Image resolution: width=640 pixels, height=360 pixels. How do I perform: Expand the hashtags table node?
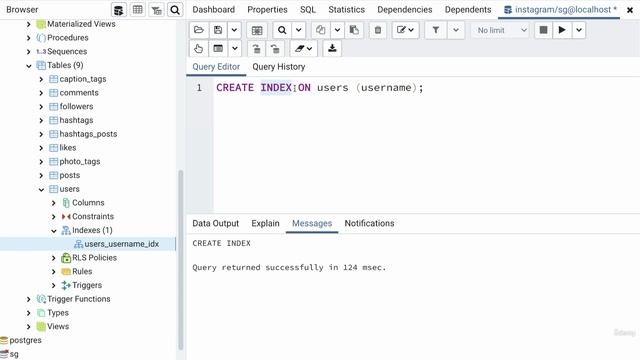[x=41, y=120]
